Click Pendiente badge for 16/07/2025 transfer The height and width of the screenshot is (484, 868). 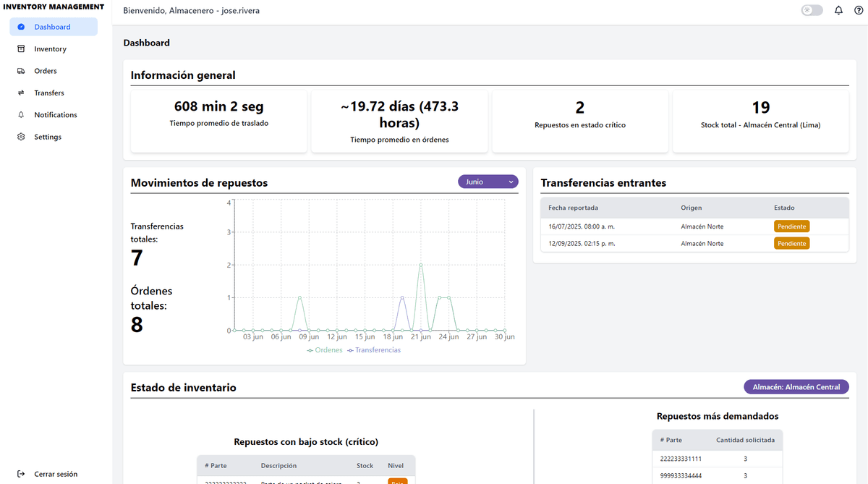792,226
